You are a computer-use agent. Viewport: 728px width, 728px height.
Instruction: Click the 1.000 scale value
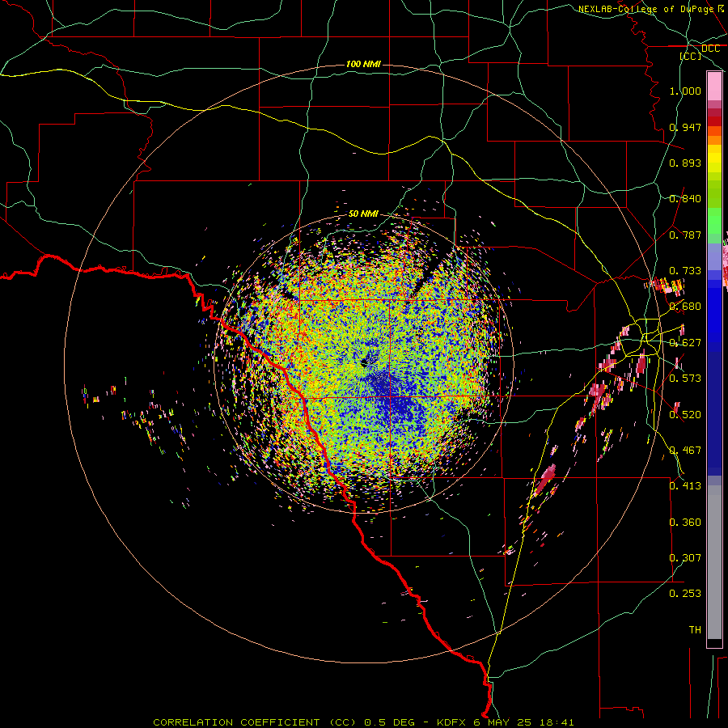685,91
